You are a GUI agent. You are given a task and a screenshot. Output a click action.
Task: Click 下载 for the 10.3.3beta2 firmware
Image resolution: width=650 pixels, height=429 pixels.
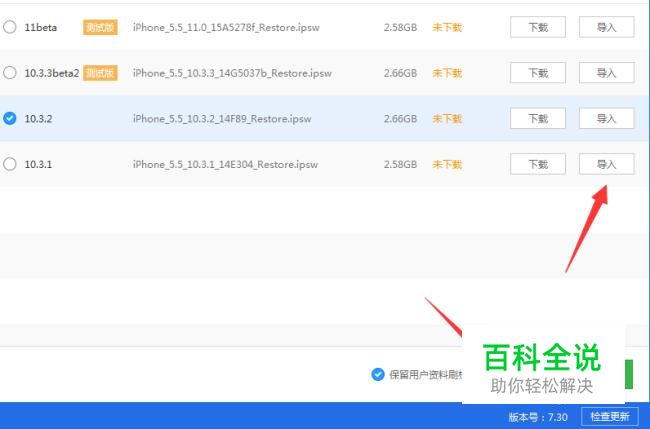tap(538, 73)
